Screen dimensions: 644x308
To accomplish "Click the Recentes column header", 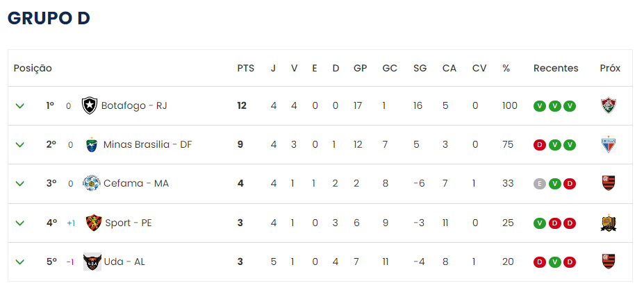I will click(x=556, y=68).
